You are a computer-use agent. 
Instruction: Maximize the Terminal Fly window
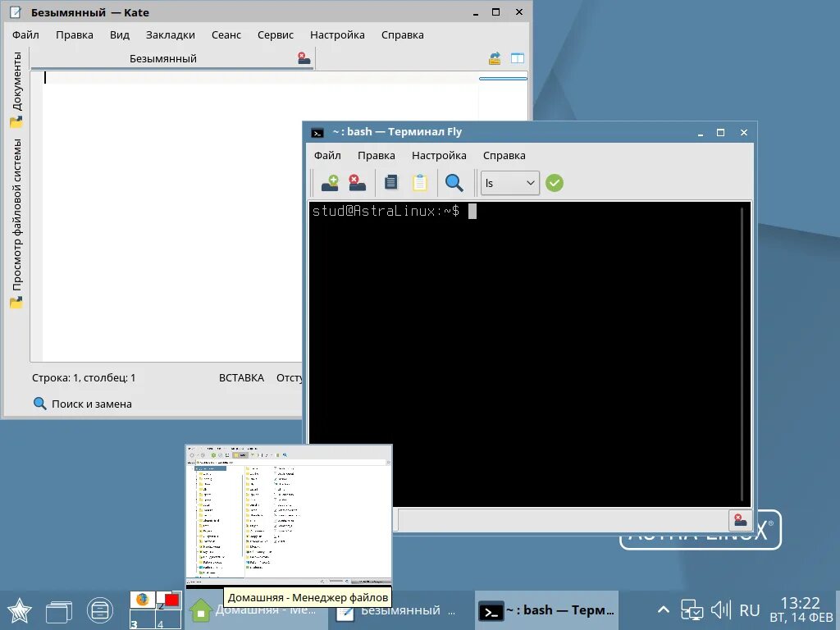click(x=720, y=132)
